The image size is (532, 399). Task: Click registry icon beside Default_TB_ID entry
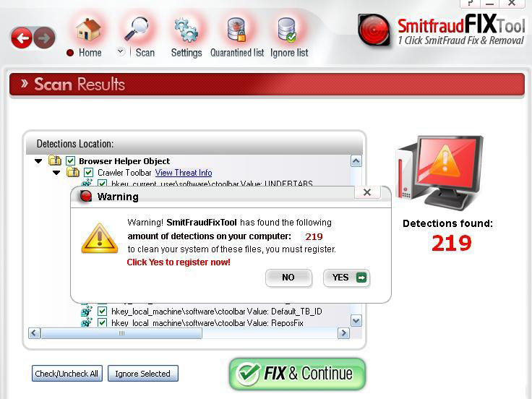87,311
